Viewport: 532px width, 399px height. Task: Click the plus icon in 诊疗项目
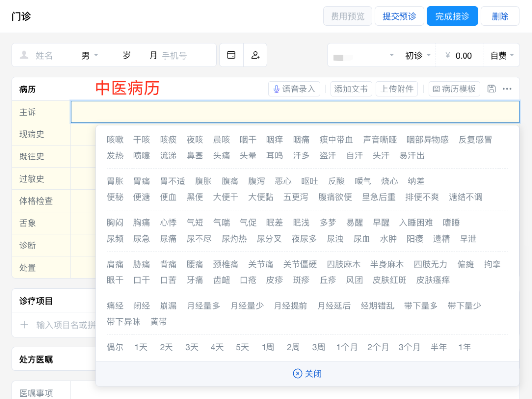pos(24,325)
